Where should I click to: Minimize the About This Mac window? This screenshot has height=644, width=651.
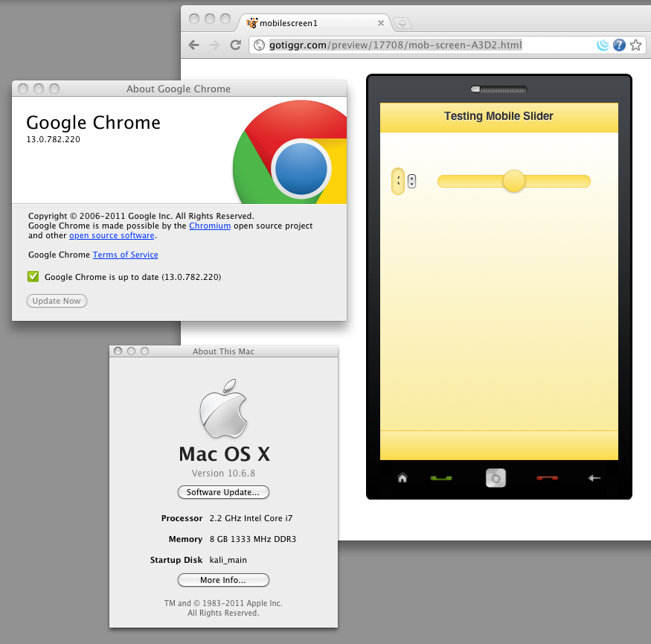click(x=131, y=351)
